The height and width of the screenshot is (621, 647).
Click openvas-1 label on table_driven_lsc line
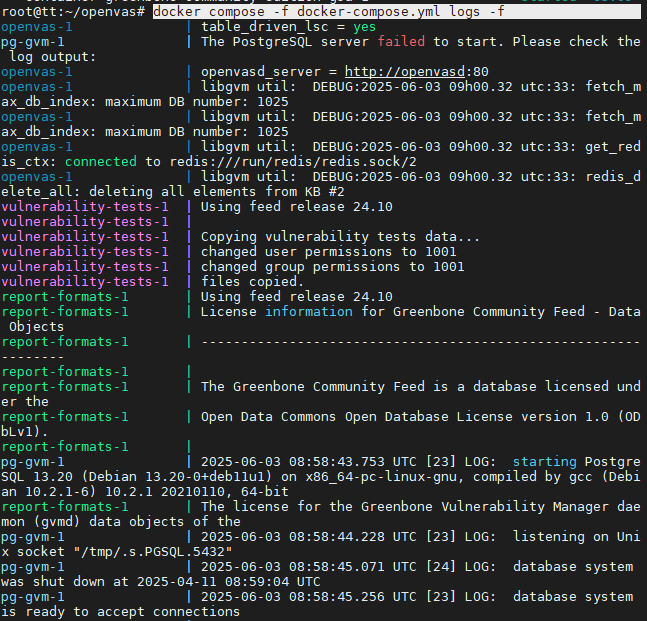pos(37,27)
